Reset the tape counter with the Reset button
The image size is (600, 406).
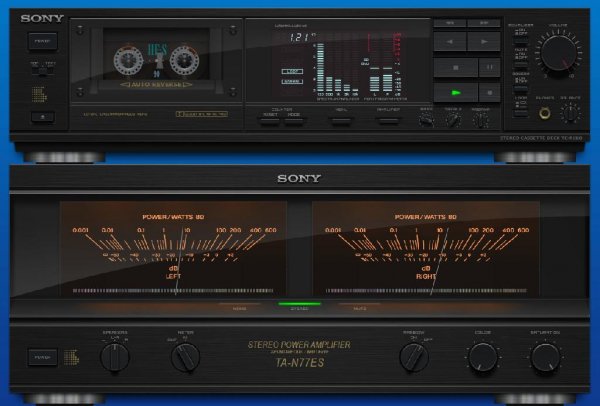click(x=270, y=121)
